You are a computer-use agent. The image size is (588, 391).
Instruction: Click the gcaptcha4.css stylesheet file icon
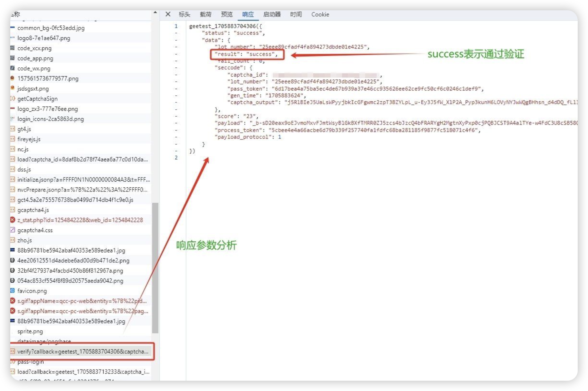click(13, 230)
